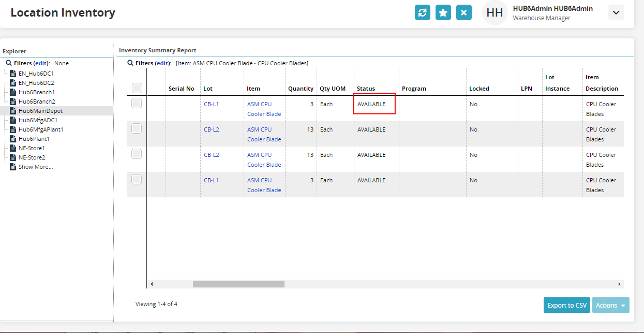The image size is (644, 333).
Task: Open NE-Store2 location in Explorer
Action: [x=32, y=157]
